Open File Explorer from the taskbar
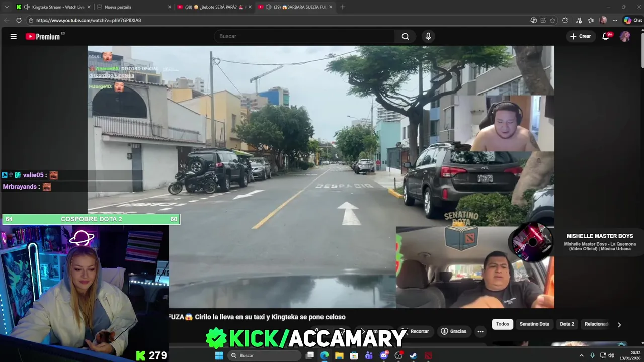This screenshot has height=362, width=644. 339,355
